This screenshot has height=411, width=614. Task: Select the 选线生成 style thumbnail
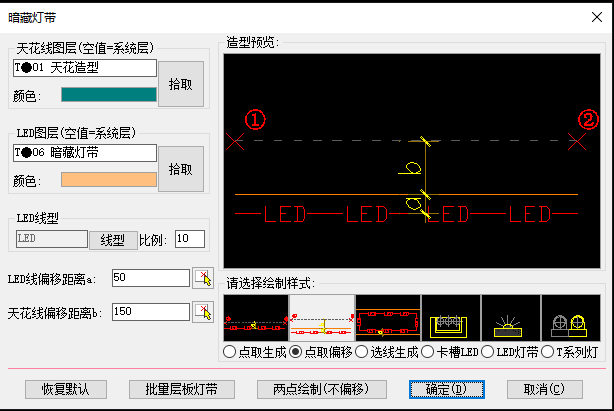388,318
